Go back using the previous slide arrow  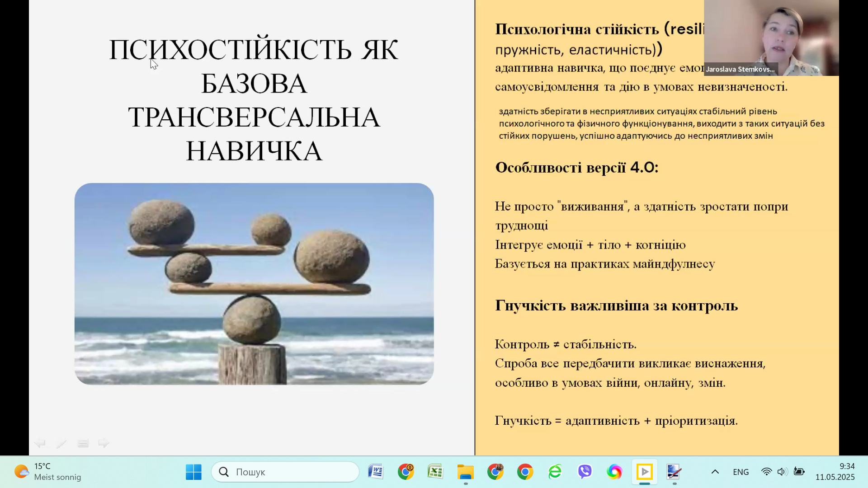coord(40,443)
